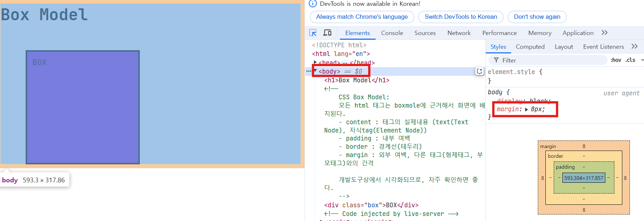Click the right margin value 8 in box model

[x=625, y=178]
